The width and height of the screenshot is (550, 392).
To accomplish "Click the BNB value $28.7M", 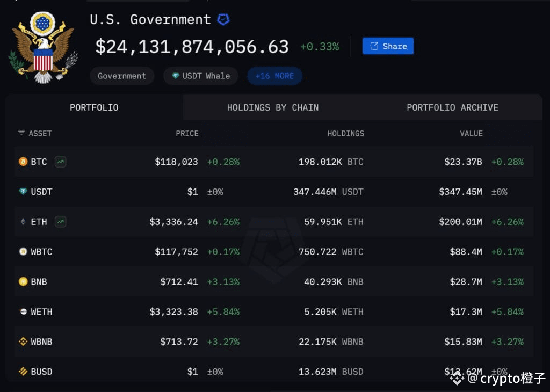I will (x=466, y=281).
